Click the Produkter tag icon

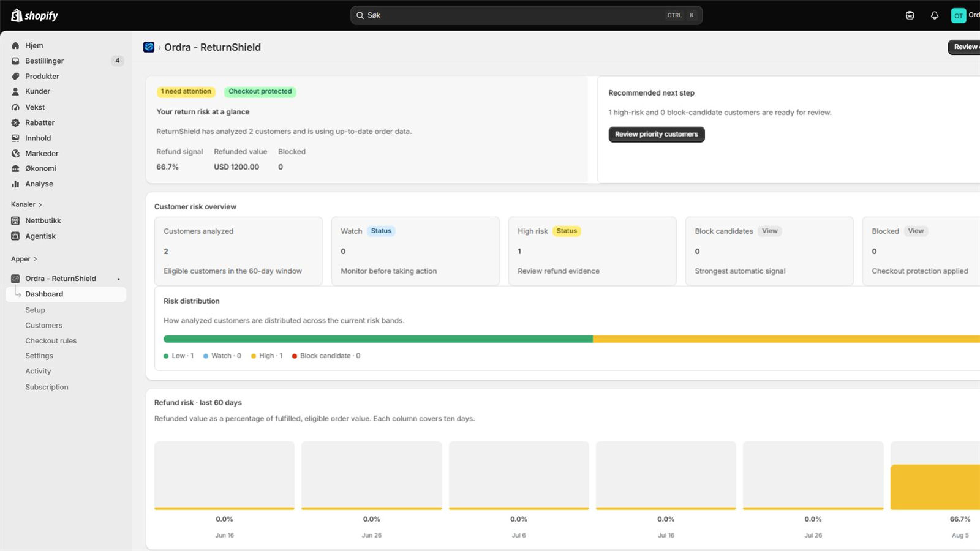point(15,77)
